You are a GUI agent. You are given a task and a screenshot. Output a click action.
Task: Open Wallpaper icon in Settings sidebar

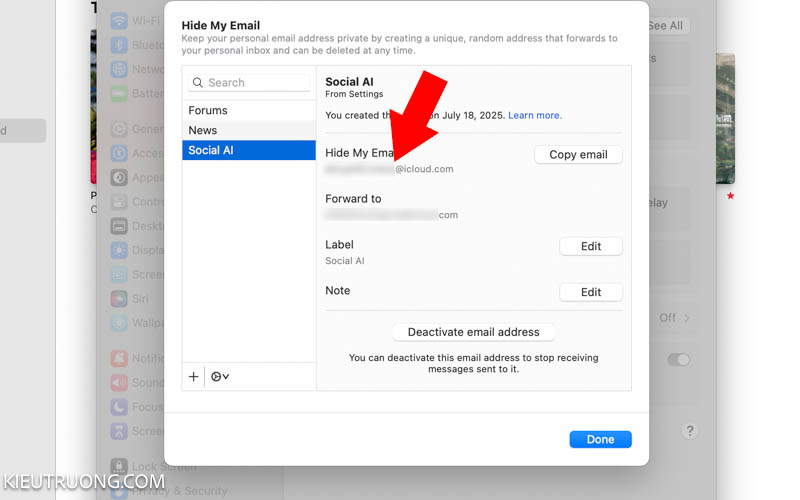click(119, 323)
